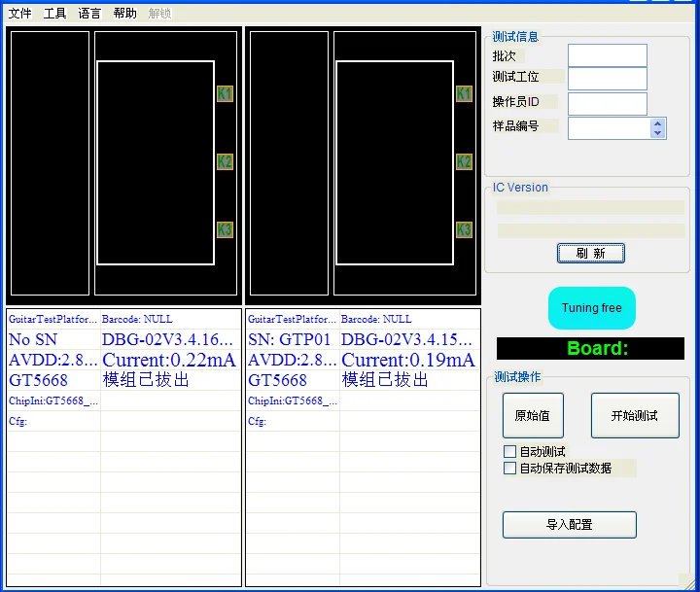Enable the 自动测试 checkbox
Viewport: 700px width, 592px height.
pyautogui.click(x=509, y=452)
